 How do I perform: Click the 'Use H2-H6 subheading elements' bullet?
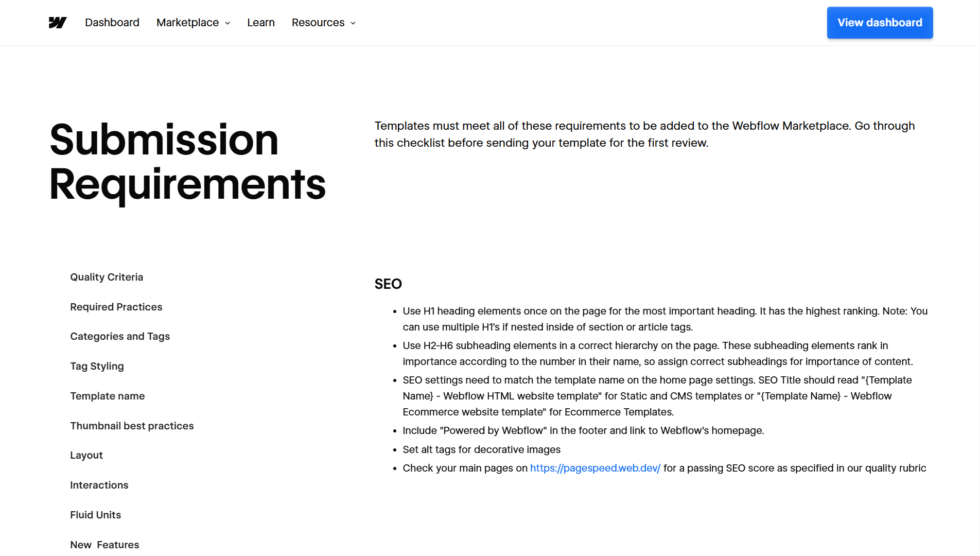pos(658,353)
